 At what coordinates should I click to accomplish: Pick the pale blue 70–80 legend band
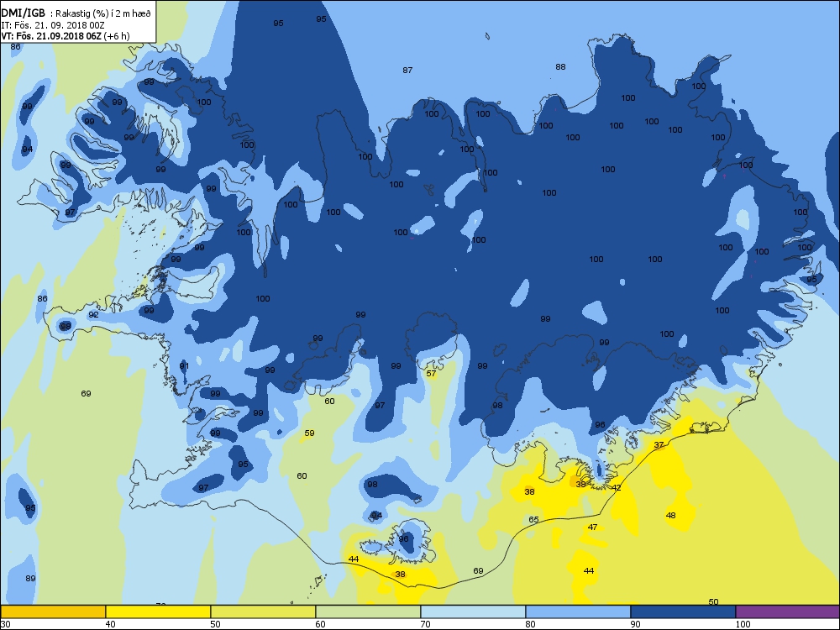(x=473, y=612)
